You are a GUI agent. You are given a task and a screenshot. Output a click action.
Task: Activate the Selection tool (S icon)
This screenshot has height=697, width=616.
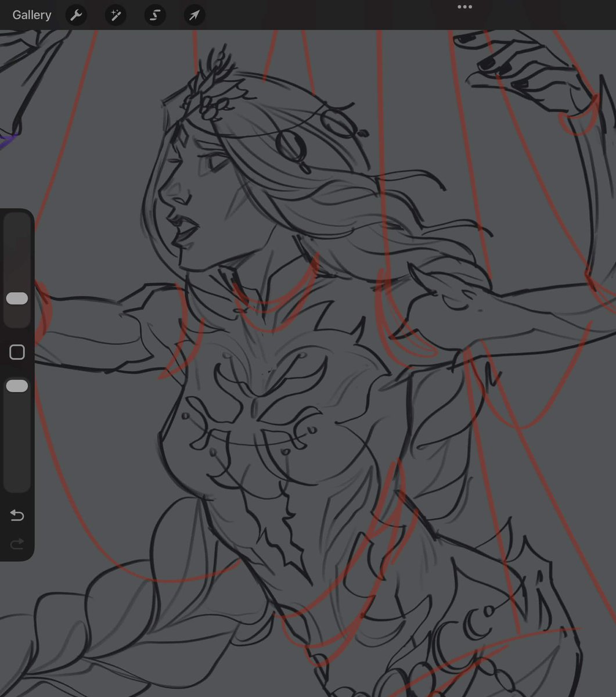pyautogui.click(x=155, y=15)
